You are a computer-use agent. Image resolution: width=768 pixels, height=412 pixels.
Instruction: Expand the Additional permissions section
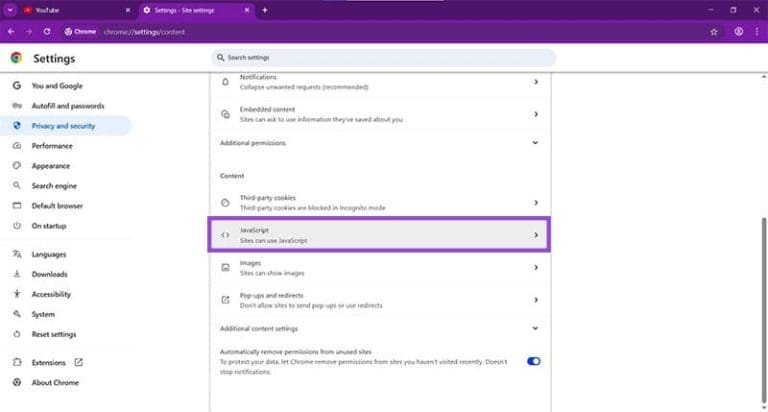(535, 143)
